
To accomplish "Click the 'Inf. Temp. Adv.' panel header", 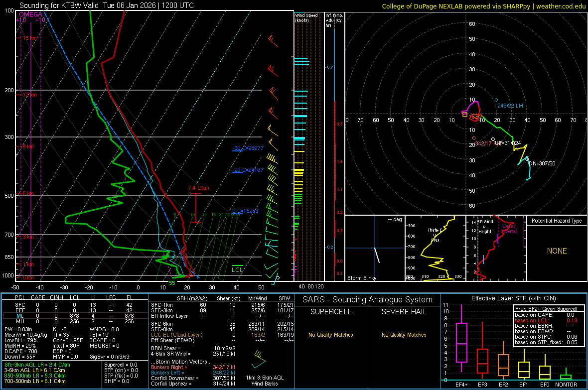I will (x=334, y=20).
